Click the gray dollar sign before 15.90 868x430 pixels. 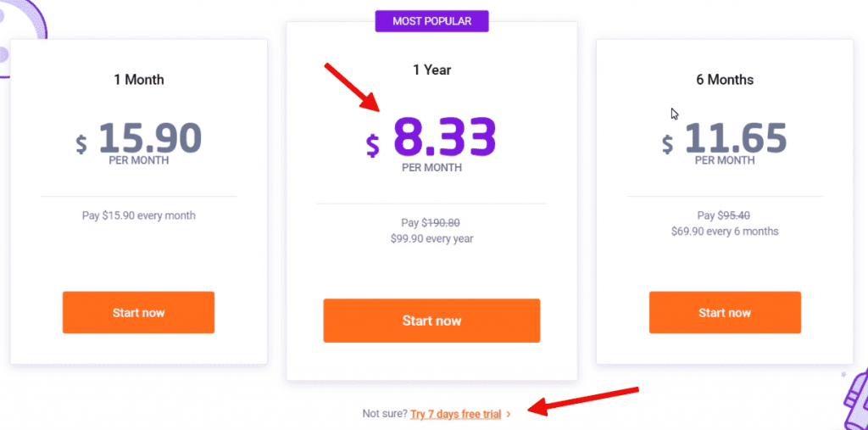[x=81, y=144]
